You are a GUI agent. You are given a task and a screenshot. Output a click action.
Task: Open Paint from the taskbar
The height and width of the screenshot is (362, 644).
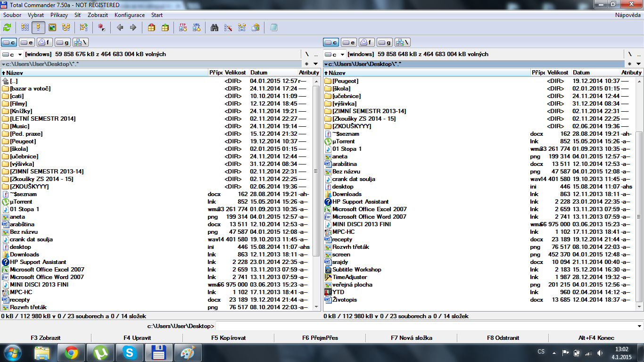tap(188, 353)
